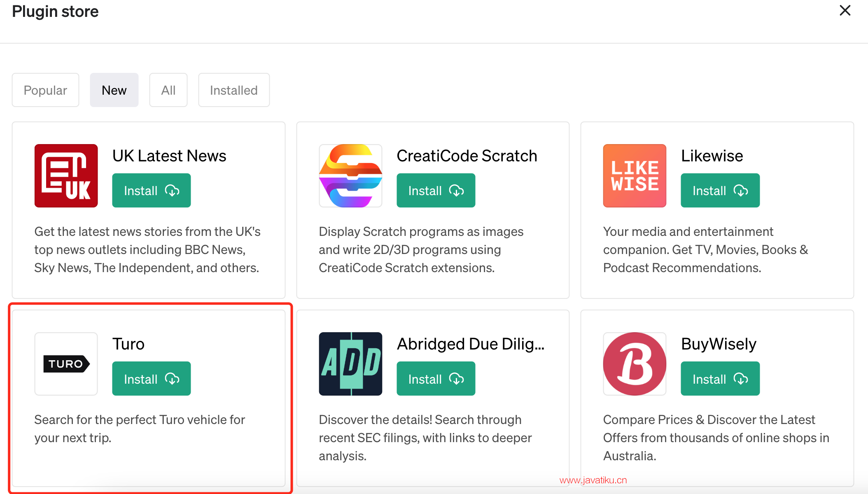Install the BuyWisely plugin
868x494 pixels.
tap(720, 379)
